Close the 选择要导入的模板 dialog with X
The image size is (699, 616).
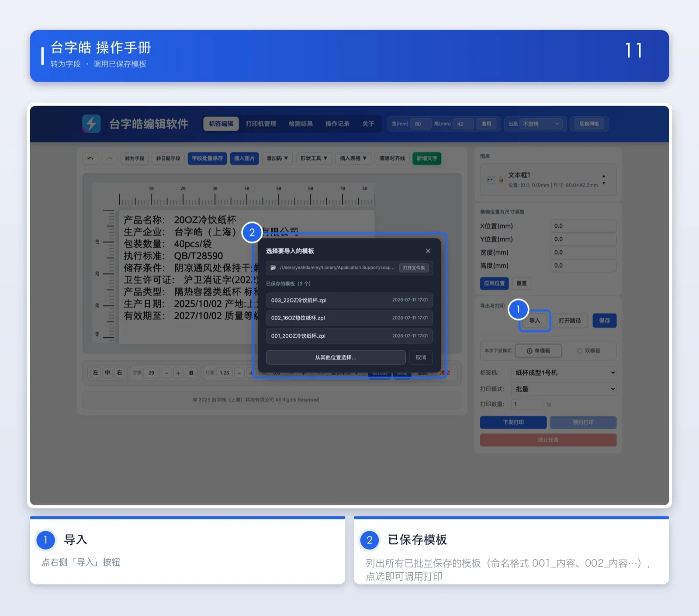428,251
